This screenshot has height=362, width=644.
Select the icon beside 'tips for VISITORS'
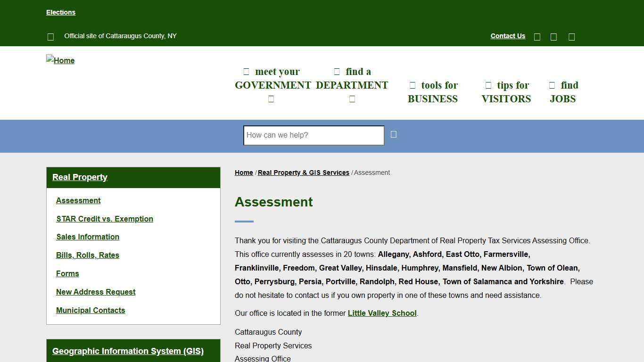(488, 85)
